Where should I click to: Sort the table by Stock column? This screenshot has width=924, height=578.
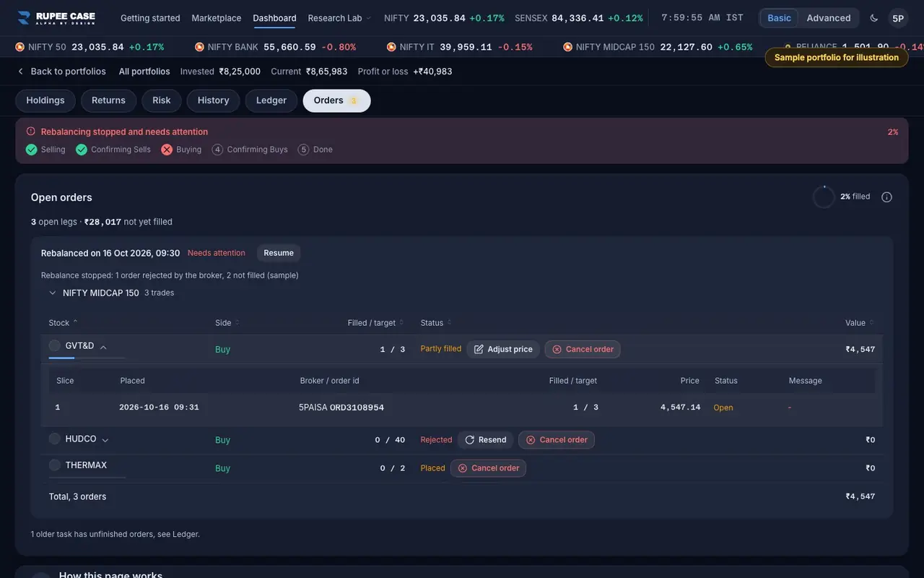[63, 323]
